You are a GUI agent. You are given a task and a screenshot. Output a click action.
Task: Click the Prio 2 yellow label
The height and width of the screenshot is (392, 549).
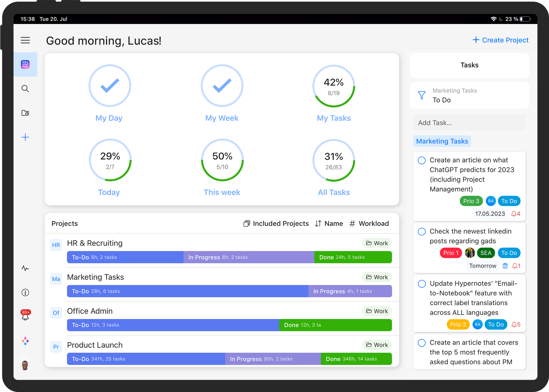tap(458, 325)
